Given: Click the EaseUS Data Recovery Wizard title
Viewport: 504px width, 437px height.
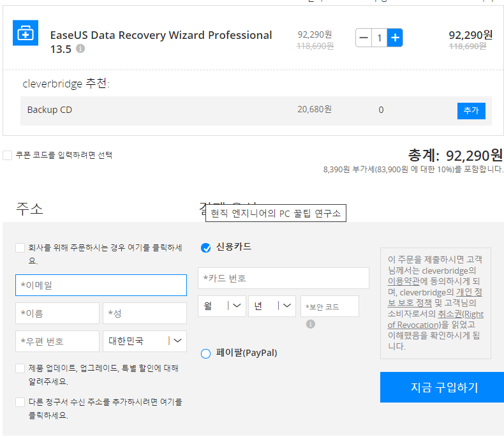Looking at the screenshot, I should pos(161,41).
